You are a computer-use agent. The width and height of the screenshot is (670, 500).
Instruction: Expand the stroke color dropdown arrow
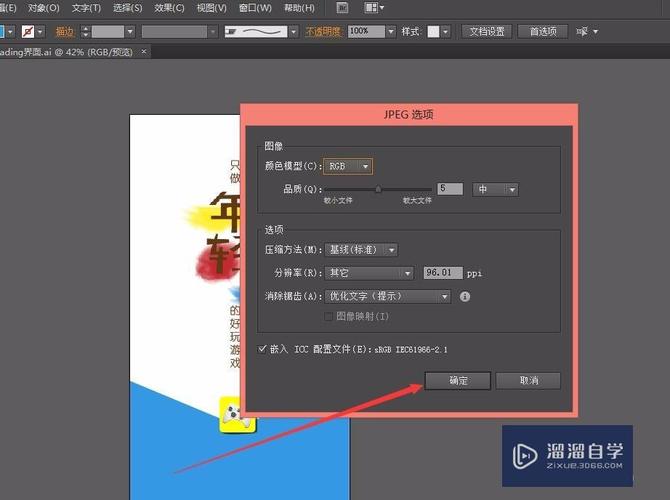(40, 31)
